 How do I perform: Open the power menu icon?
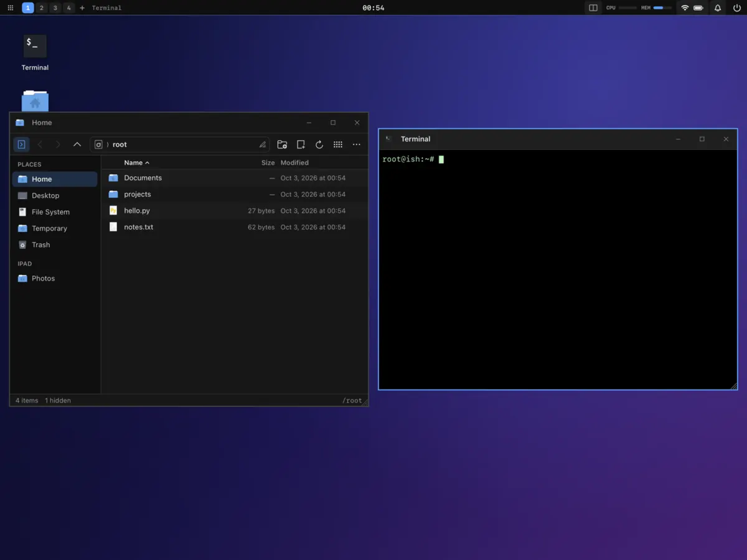(737, 7)
